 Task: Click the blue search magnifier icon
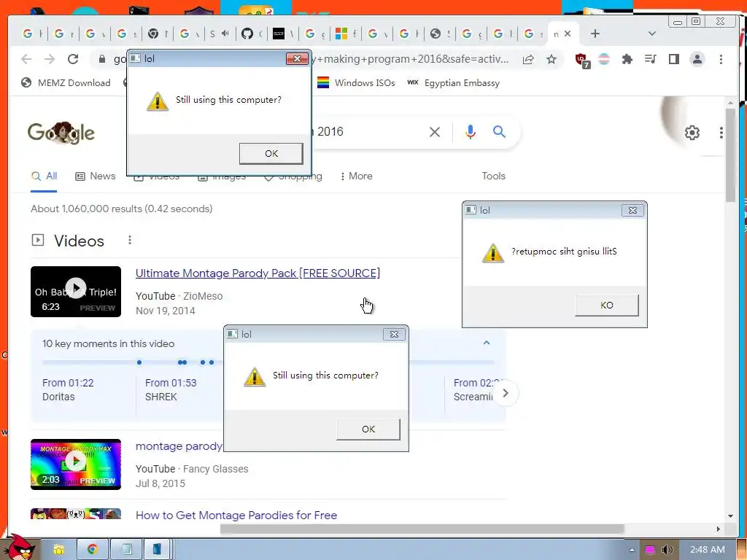coord(499,132)
